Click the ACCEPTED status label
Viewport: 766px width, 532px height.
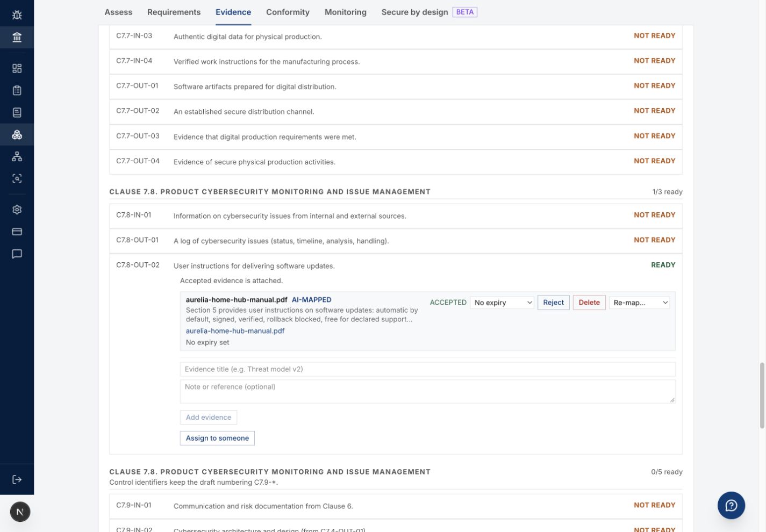(x=448, y=303)
